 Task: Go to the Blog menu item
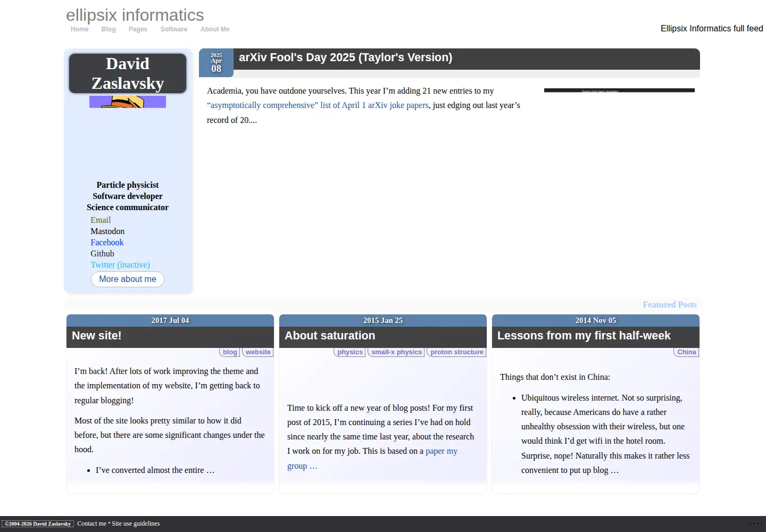109,29
